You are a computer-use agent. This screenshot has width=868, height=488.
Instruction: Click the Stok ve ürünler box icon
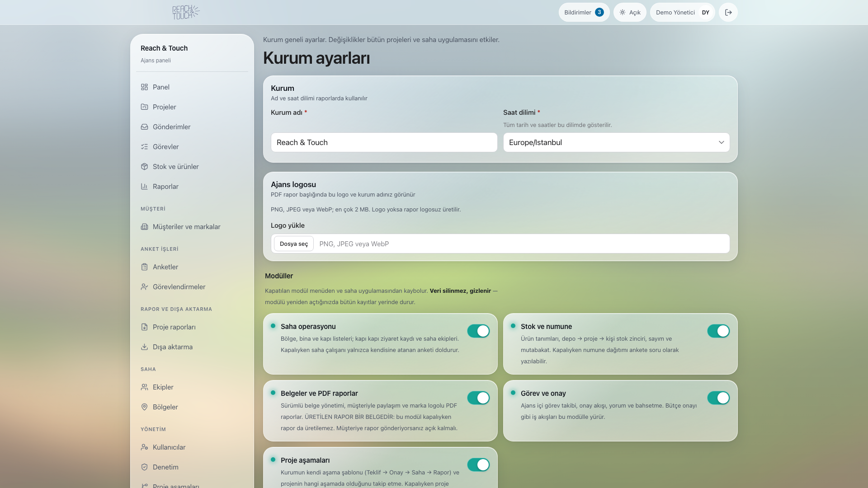[144, 166]
